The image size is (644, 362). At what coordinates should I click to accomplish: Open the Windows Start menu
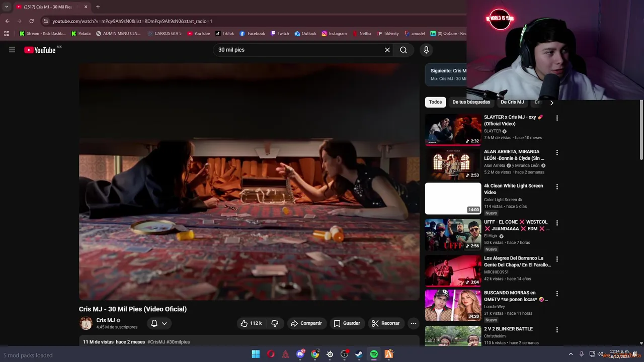(256, 354)
